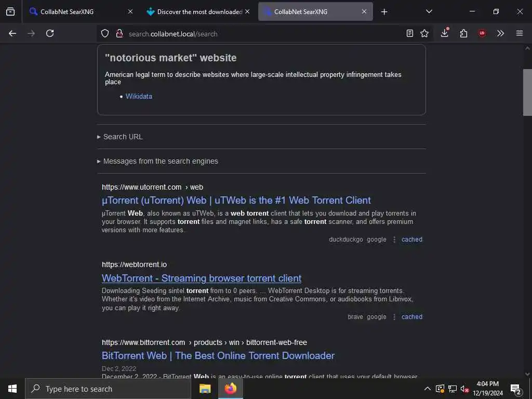Open File Explorer from the taskbar
The image size is (532, 399).
205,389
